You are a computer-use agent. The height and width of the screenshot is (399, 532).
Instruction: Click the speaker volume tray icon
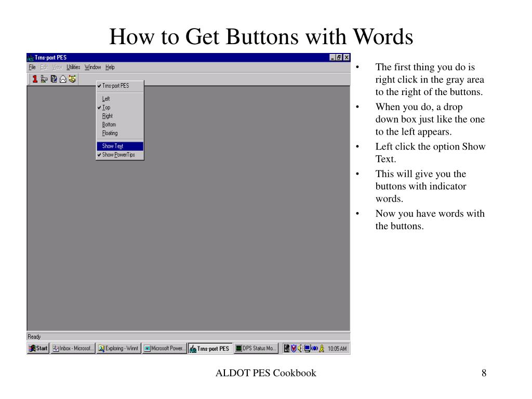(x=300, y=349)
